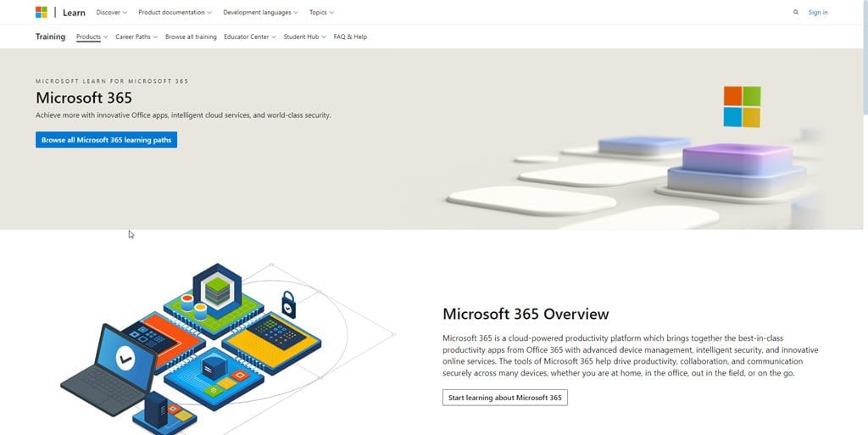Click the Sign in link
Screen dimensions: 868x435
(x=818, y=12)
